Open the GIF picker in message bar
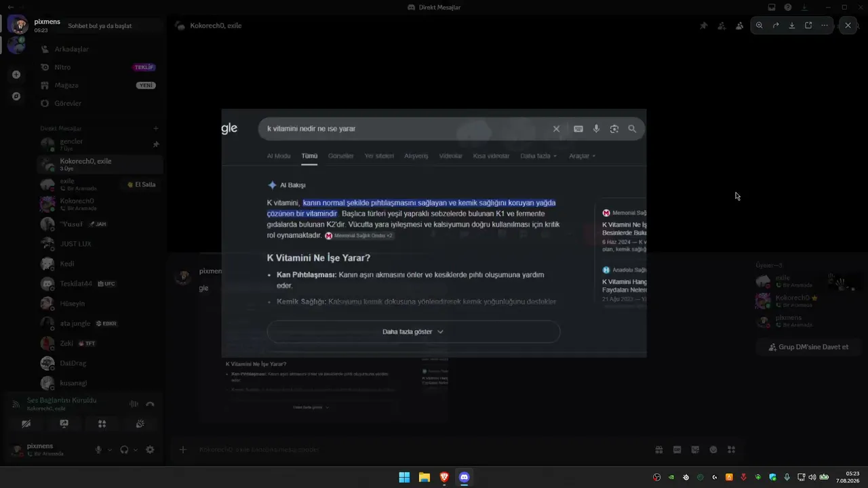 coord(677,449)
